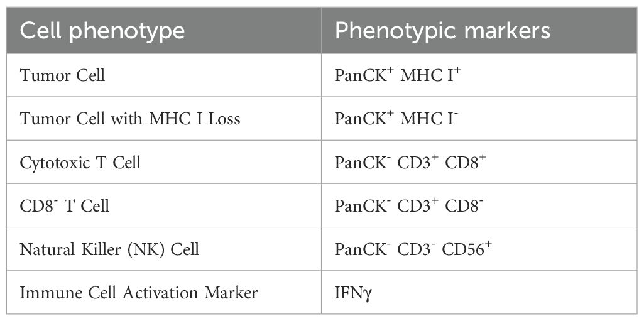644x321 pixels.
Task: Select the 'PanCK- CD3+ CD8-' markers cell
Action: [409, 206]
